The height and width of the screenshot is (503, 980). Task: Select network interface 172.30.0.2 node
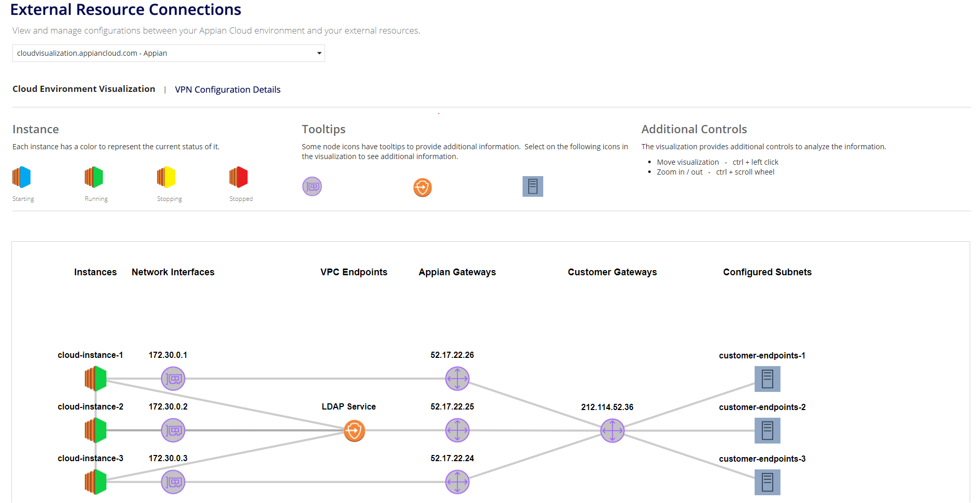click(173, 430)
